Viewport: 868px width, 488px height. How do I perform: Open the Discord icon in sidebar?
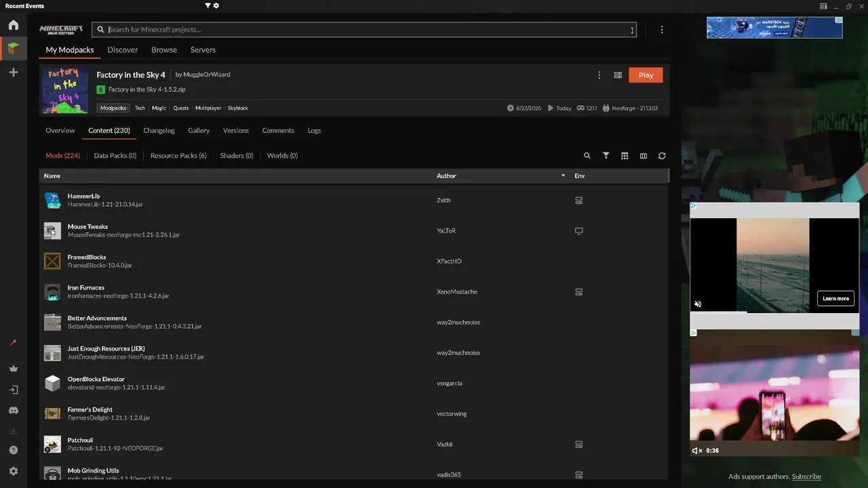[14, 410]
